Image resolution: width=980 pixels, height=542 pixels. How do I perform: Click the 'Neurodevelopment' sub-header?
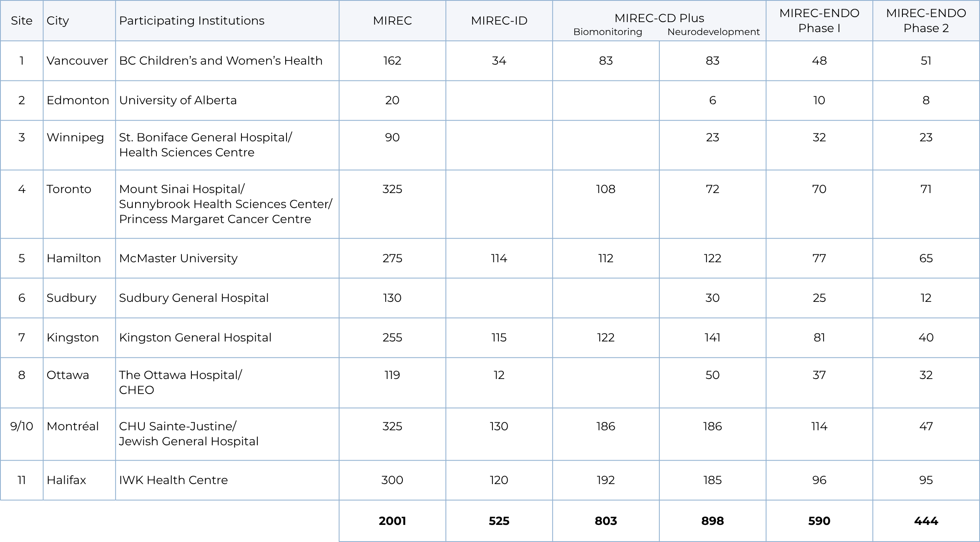point(714,32)
